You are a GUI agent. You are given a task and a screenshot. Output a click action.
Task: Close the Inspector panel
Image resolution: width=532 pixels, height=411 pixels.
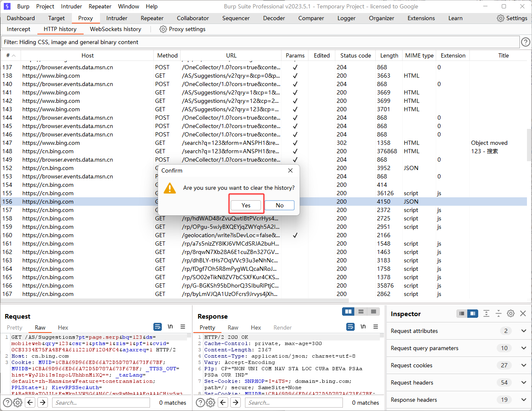point(523,314)
